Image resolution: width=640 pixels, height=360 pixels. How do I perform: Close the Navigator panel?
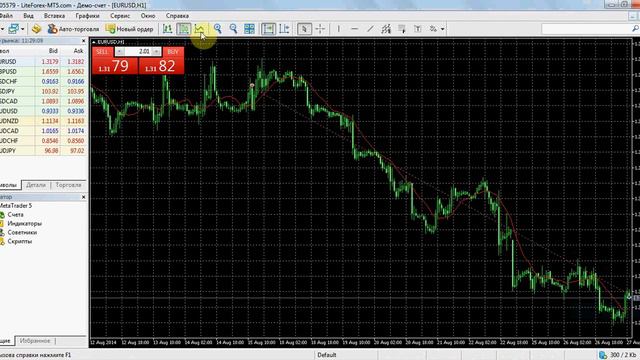click(x=83, y=197)
